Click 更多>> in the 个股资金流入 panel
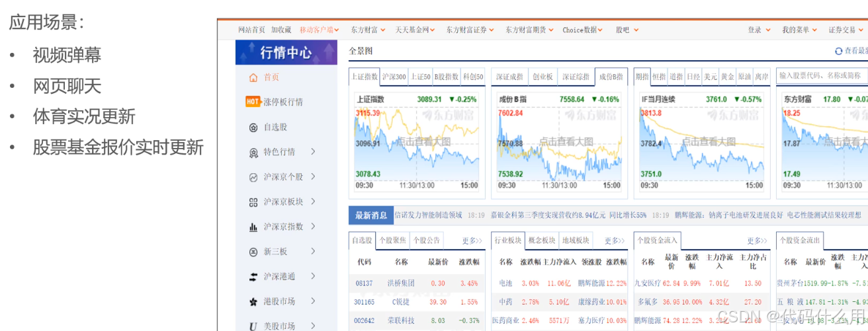The width and height of the screenshot is (868, 331). pos(757,241)
